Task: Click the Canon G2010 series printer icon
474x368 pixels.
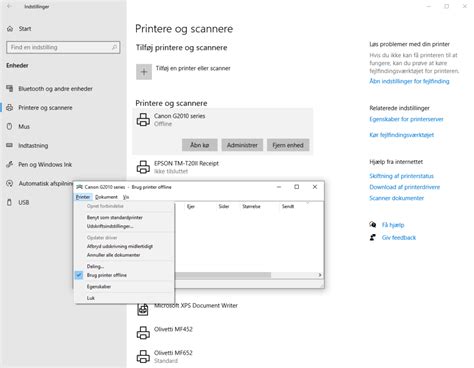Action: 143,120
